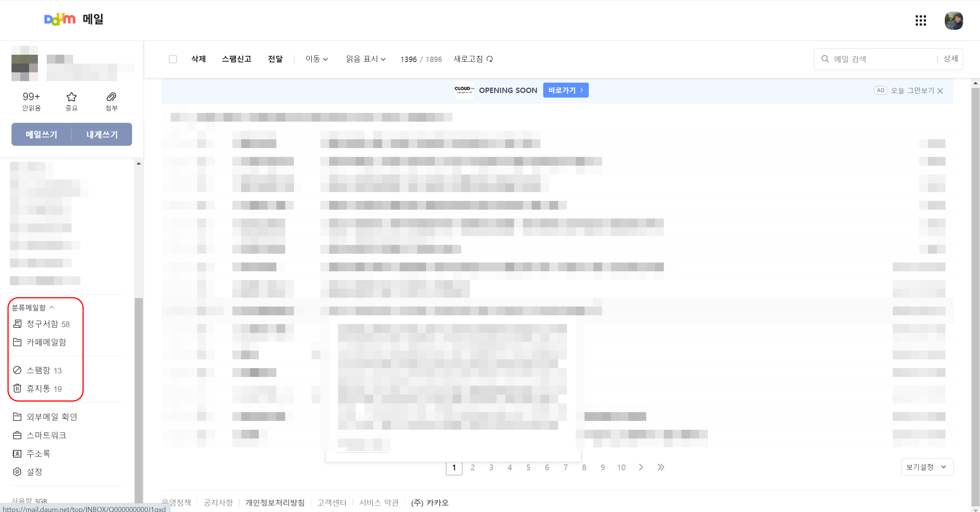The width and height of the screenshot is (980, 512).
Task: Collapse the 분류메일함 section
Action: (52, 307)
